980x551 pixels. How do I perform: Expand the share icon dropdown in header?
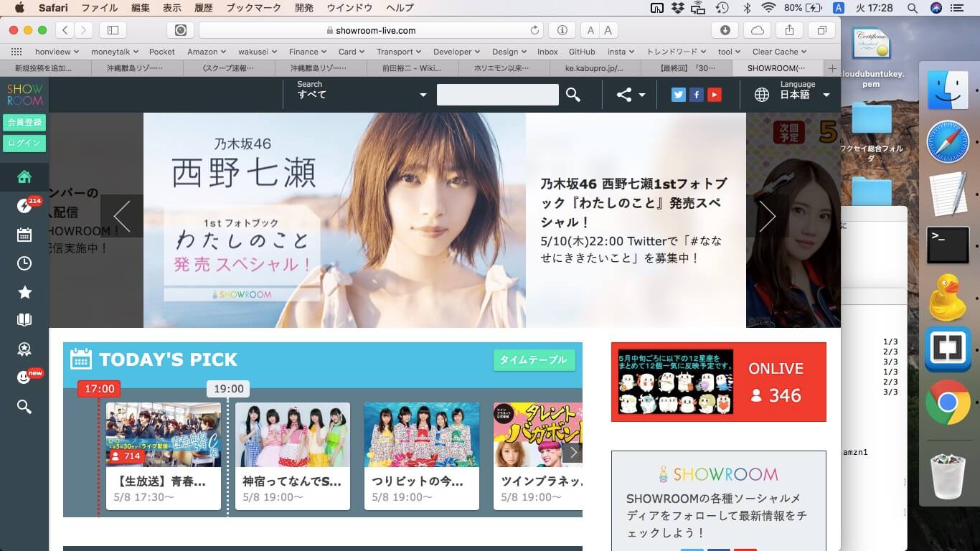(631, 95)
